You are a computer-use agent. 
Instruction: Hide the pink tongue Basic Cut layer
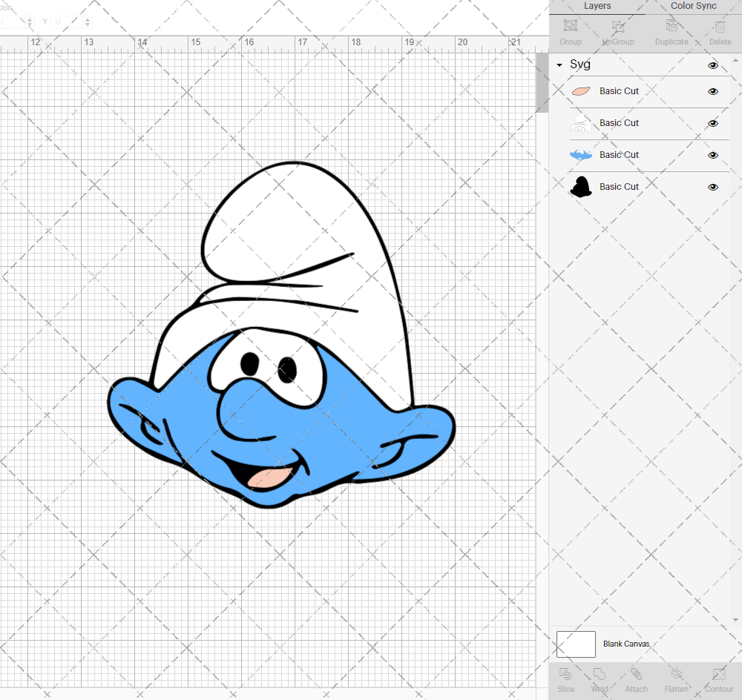coord(713,91)
